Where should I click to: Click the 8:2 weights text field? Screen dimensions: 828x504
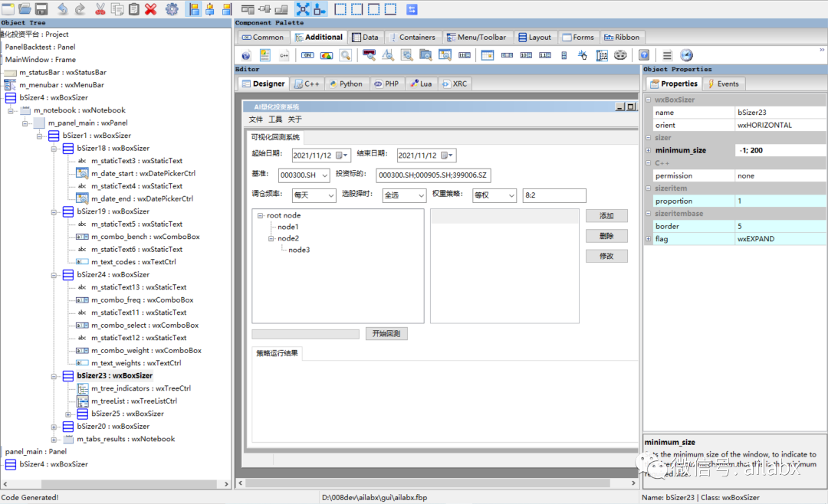click(554, 195)
